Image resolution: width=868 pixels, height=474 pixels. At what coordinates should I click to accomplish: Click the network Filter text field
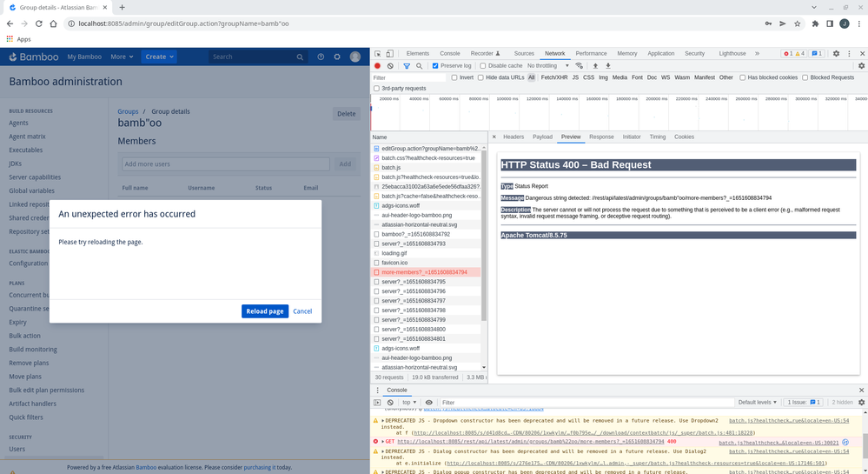pos(408,78)
